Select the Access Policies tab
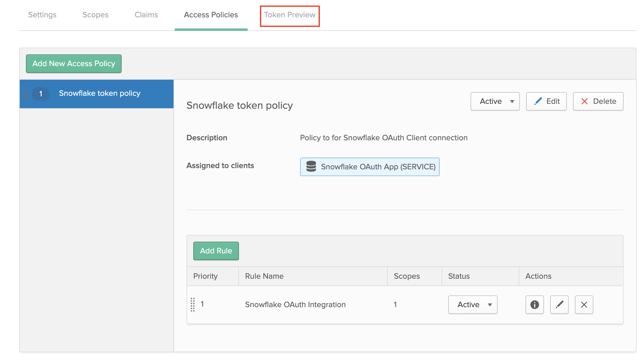Viewport: 644px width, 364px height. [x=211, y=15]
